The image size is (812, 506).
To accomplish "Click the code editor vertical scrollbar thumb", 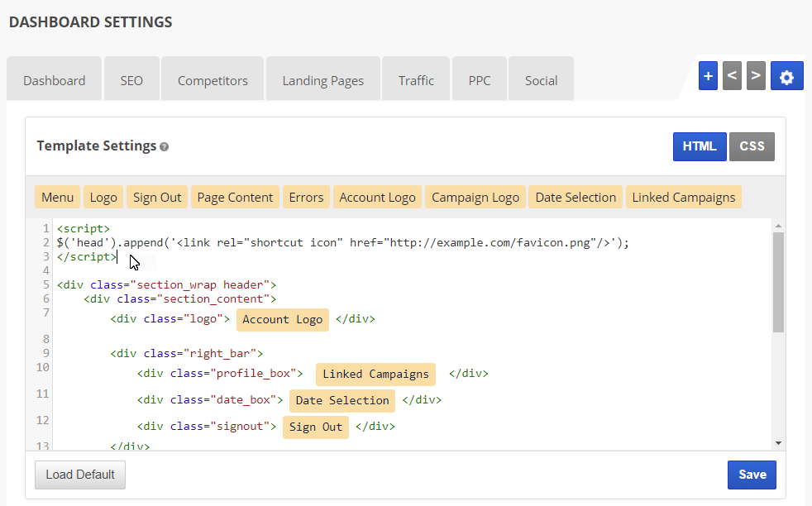I will [778, 281].
